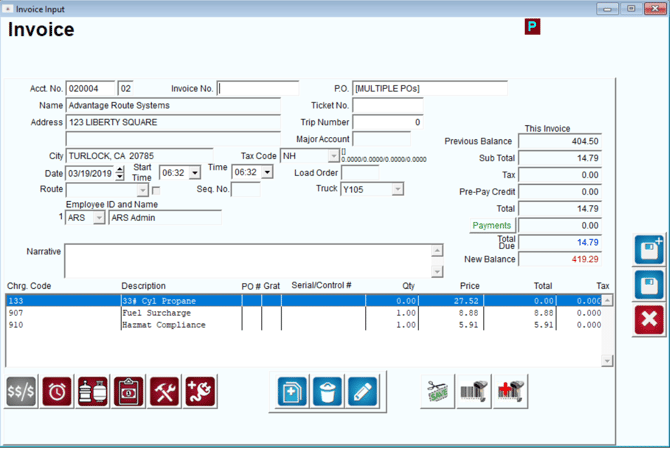Click the Narrative scroll down arrow
The width and height of the screenshot is (670, 449).
click(437, 271)
